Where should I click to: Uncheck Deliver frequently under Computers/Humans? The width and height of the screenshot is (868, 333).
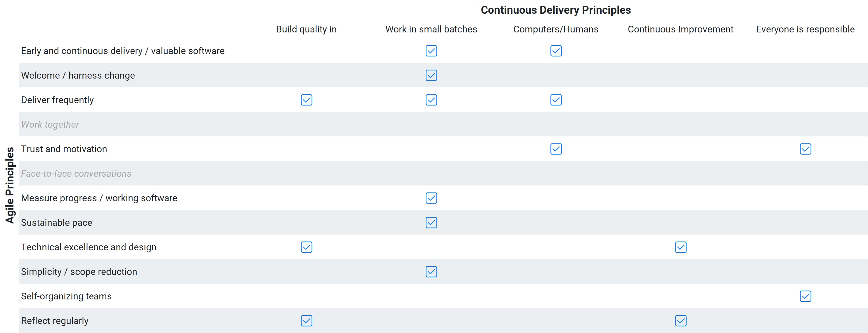556,100
